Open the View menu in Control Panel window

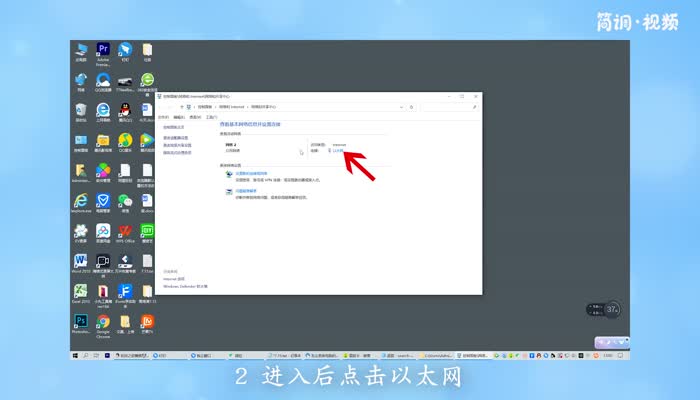pyautogui.click(x=195, y=117)
